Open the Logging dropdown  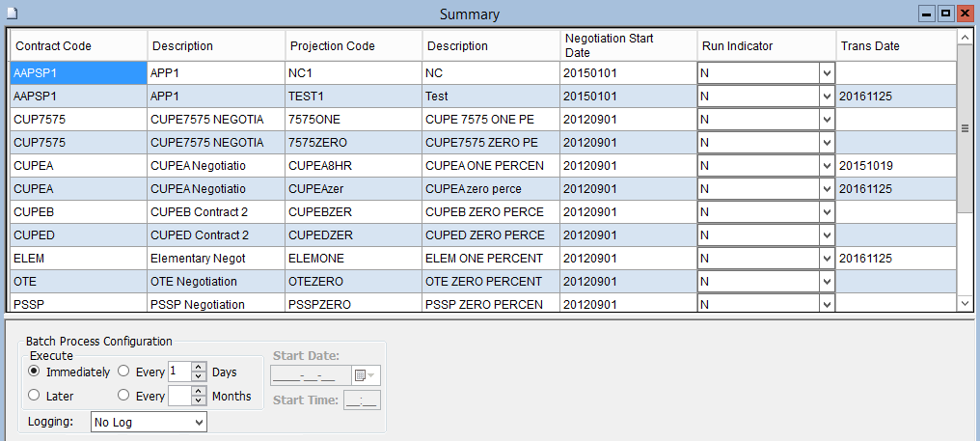click(149, 422)
